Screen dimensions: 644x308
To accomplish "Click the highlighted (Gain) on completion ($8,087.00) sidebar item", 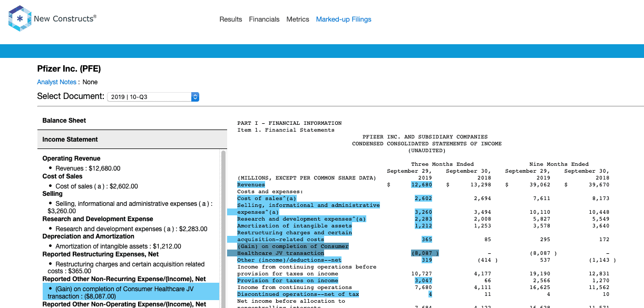I will [131, 292].
